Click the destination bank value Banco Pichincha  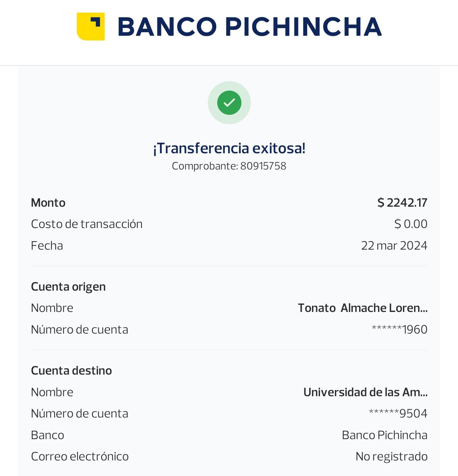pos(384,435)
